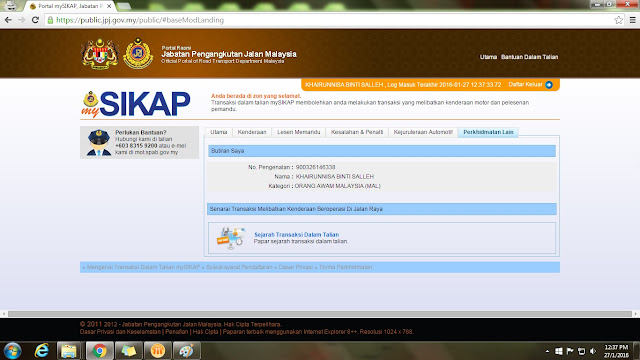Click the Action Center flag icon
Viewport: 640px width, 360px height.
tap(570, 351)
